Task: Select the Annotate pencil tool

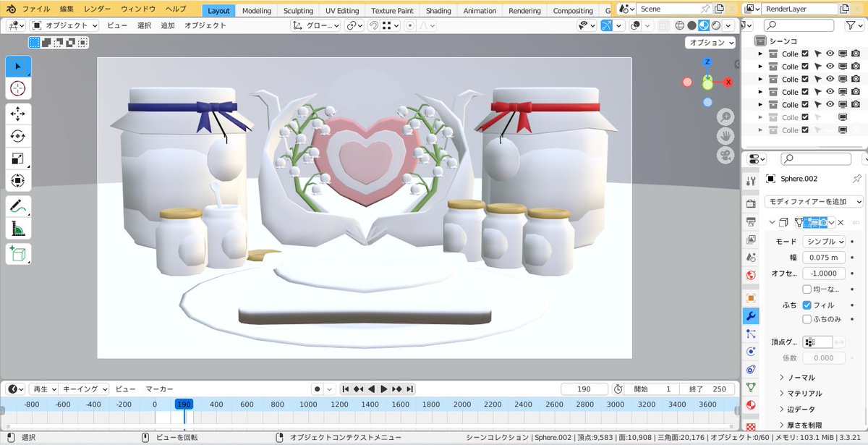Action: tap(18, 205)
